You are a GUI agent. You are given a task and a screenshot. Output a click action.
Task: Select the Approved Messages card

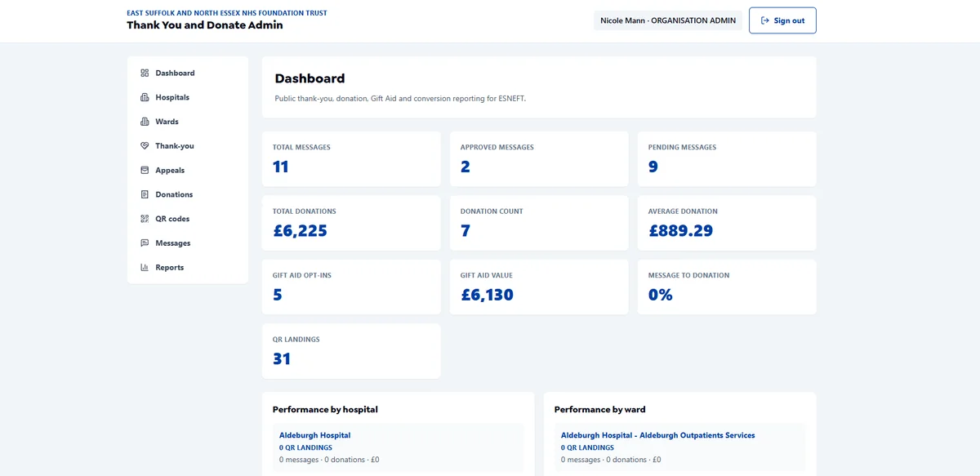tap(539, 159)
